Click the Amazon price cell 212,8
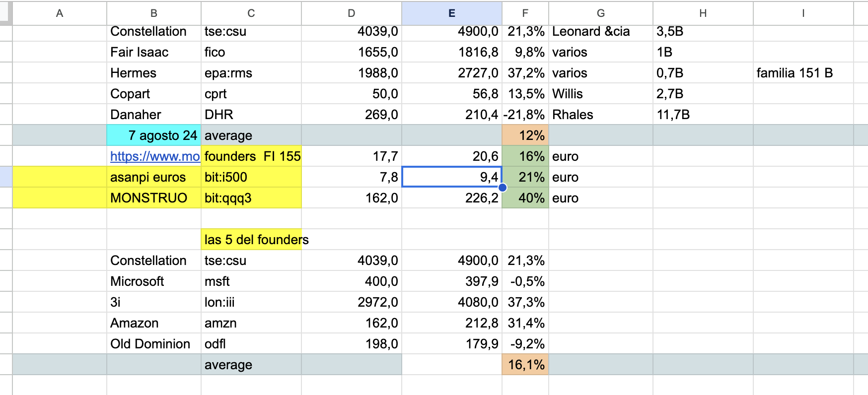 tap(452, 323)
